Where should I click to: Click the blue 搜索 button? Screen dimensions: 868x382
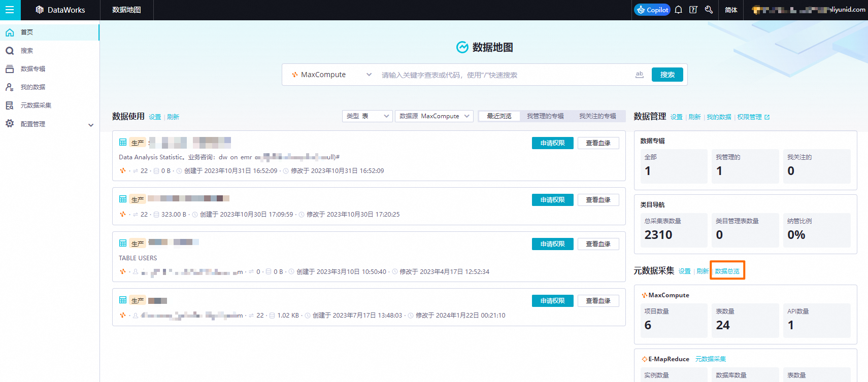[667, 75]
